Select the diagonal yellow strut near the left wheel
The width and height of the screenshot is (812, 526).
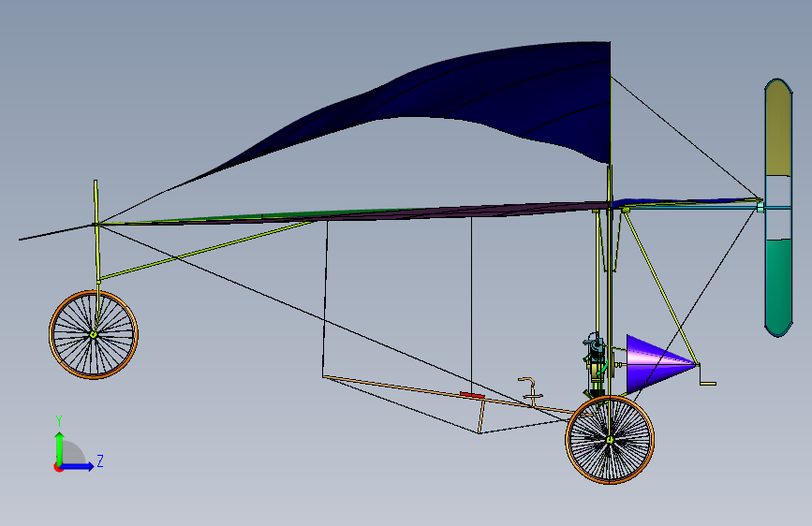[206, 251]
